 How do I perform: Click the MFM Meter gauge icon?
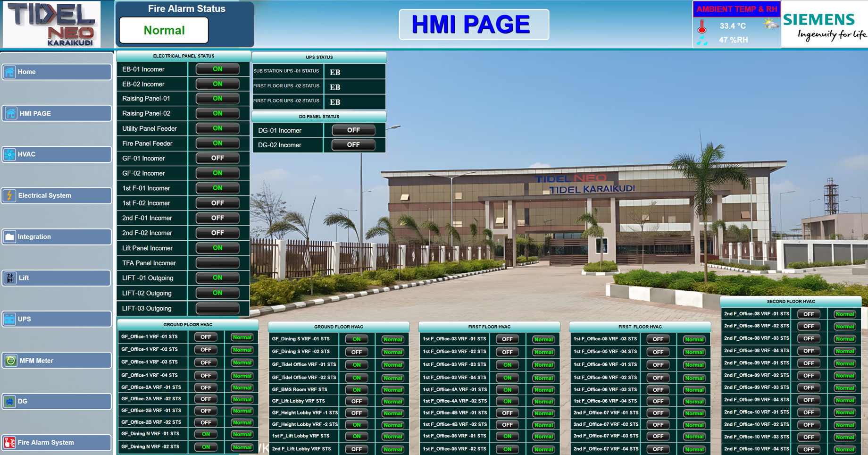(x=10, y=361)
